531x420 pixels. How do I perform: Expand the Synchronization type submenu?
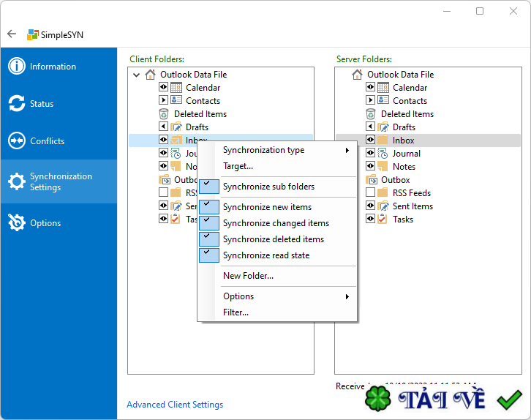(x=347, y=150)
